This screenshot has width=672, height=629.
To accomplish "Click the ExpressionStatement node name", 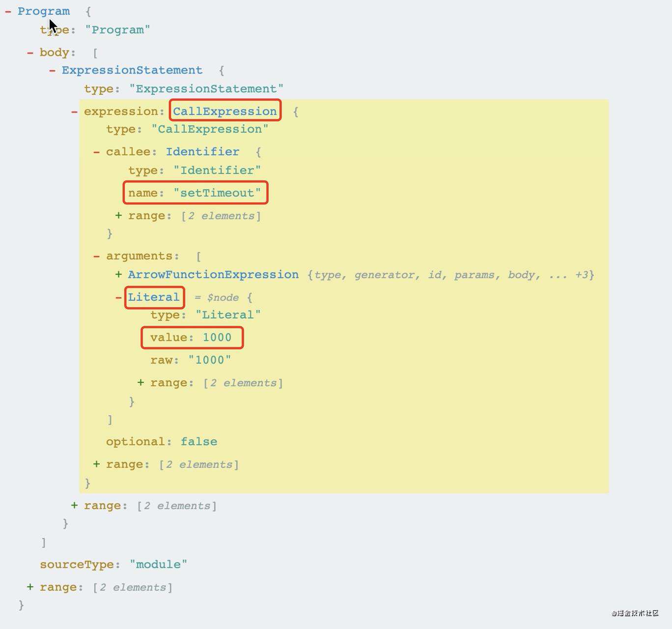I will coord(132,70).
